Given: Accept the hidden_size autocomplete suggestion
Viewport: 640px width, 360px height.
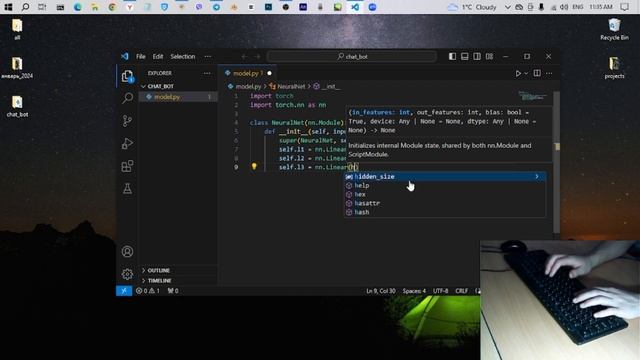Looking at the screenshot, I should tap(445, 176).
